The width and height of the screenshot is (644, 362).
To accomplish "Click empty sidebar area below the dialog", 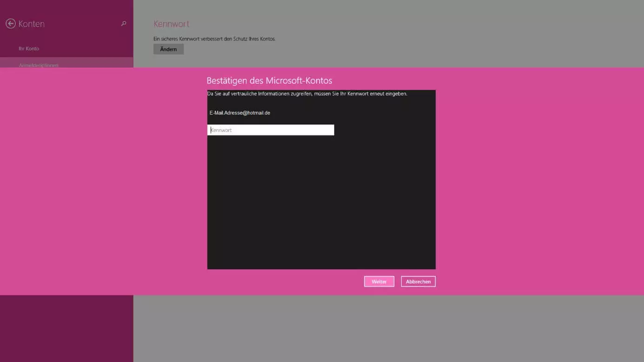I will 66,328.
